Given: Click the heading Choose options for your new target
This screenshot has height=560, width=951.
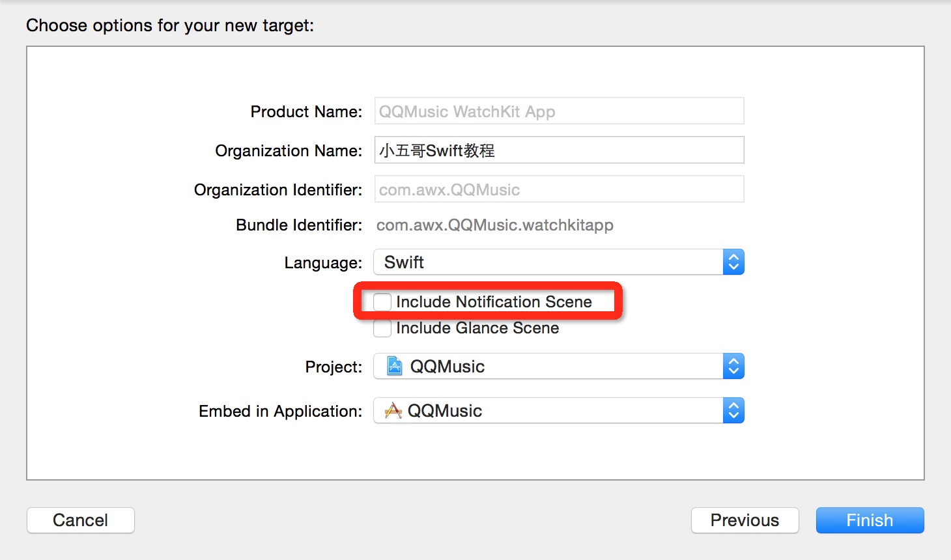Looking at the screenshot, I should [170, 25].
